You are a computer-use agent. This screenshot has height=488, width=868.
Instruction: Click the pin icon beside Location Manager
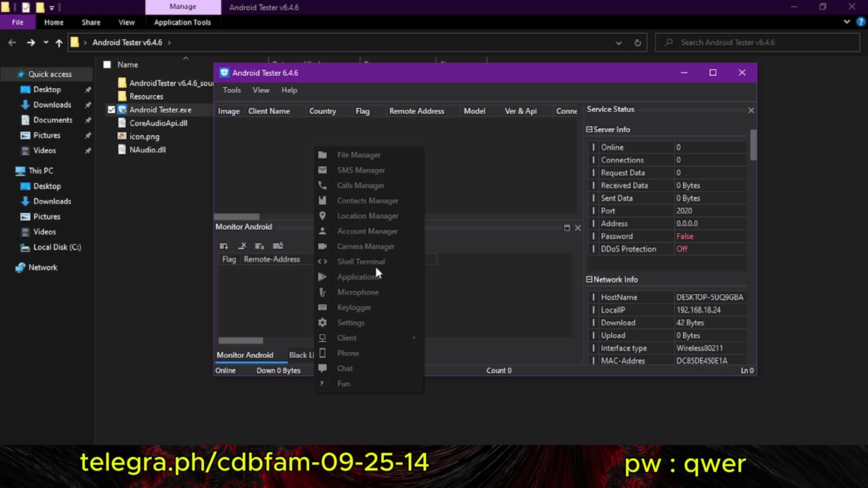(x=322, y=216)
